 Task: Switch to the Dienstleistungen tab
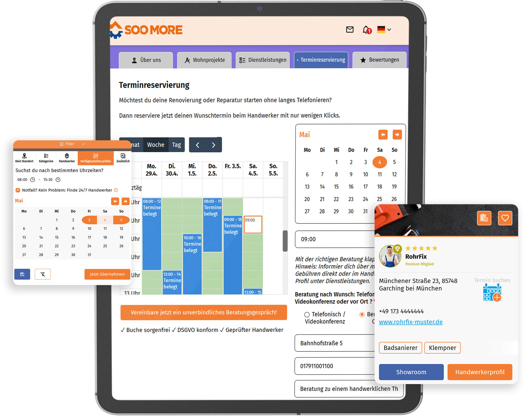[265, 60]
